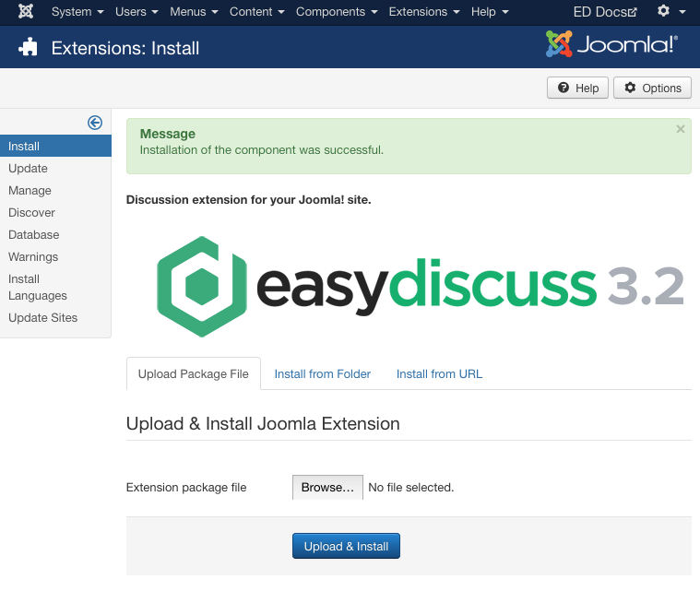Click the 'Installation of the component was successful.' text
Screen dimensions: 700x591
[262, 150]
